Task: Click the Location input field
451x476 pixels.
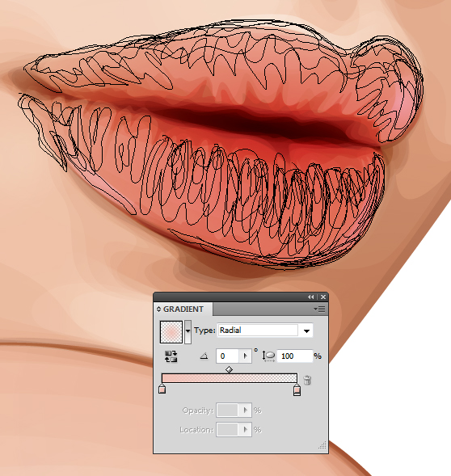Action: [228, 430]
